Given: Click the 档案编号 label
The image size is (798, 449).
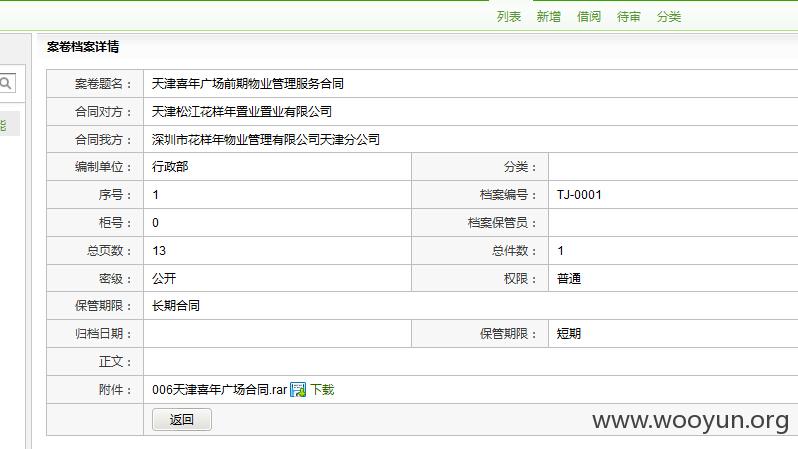Looking at the screenshot, I should [507, 194].
